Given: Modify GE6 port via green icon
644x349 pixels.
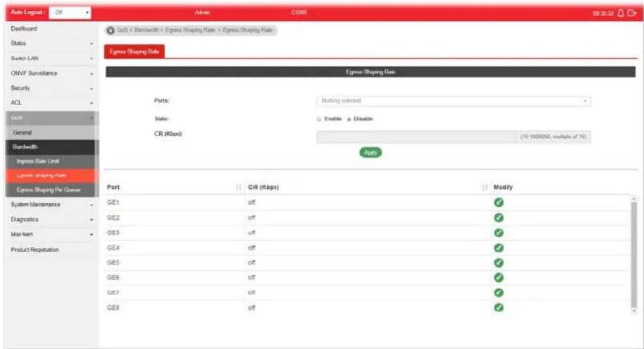Looking at the screenshot, I should tap(498, 277).
